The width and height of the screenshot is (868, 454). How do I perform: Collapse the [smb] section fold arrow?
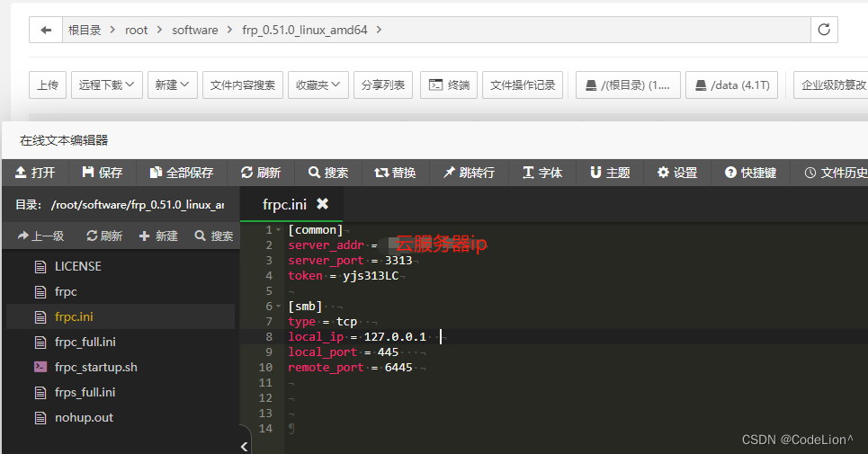pyautogui.click(x=279, y=307)
